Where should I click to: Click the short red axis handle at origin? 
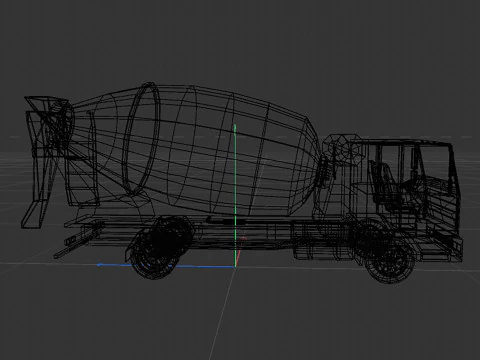pos(241,251)
